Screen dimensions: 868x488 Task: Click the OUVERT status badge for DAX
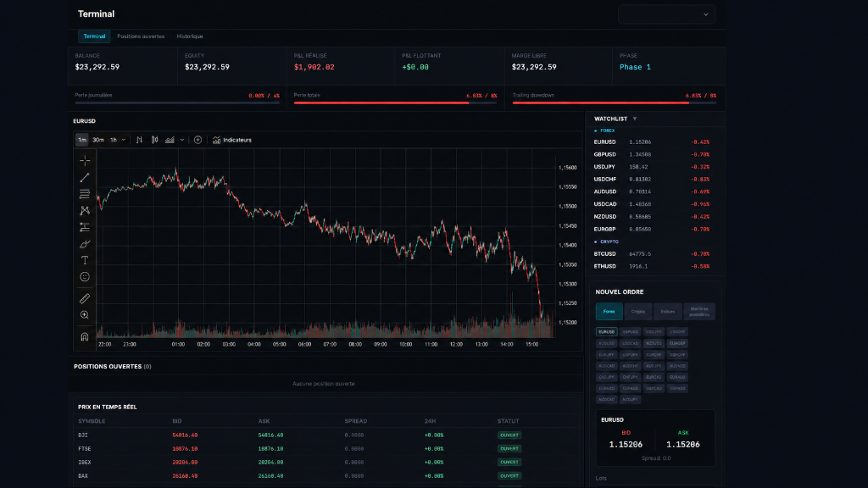(509, 476)
